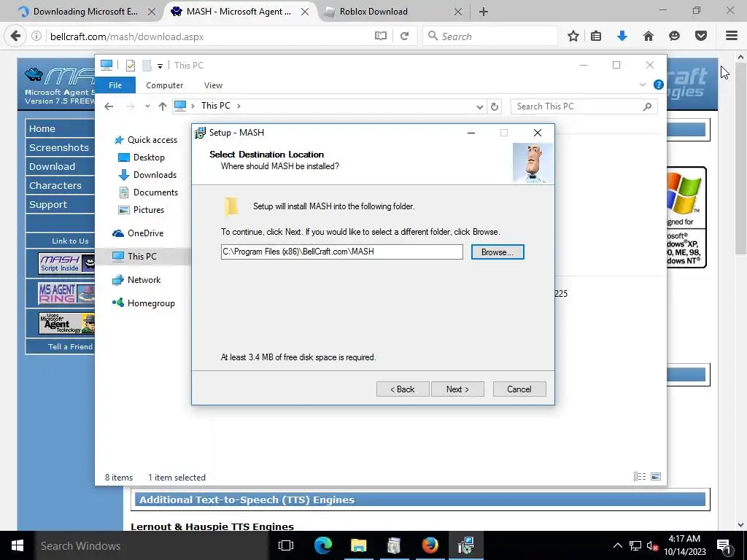Screen dimensions: 747x560
Task: Open a new Firefox tab
Action: pos(483,12)
